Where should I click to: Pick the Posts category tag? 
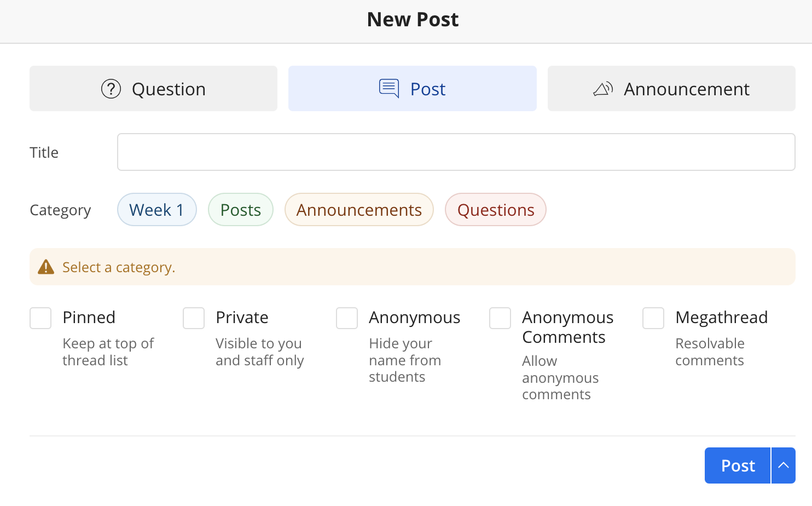coord(241,210)
